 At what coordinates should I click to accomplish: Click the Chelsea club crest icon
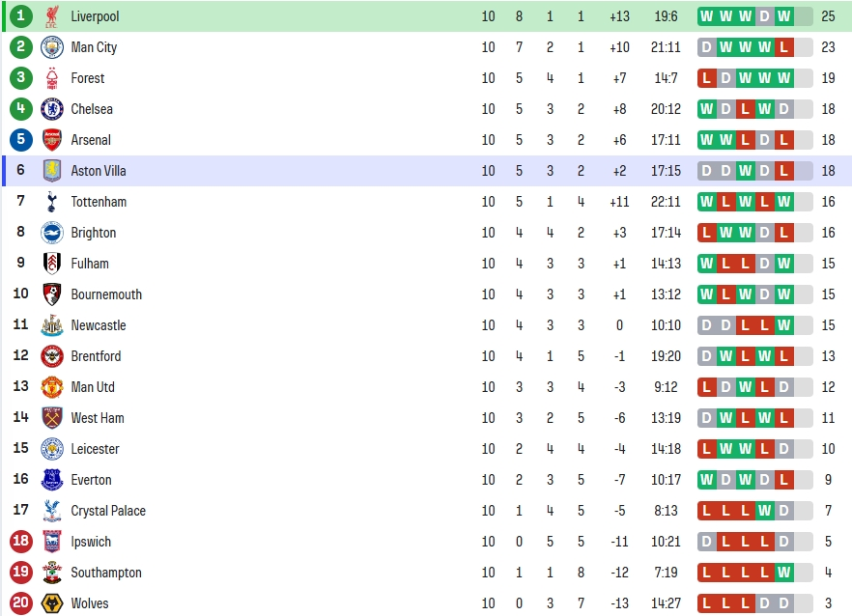(x=52, y=109)
